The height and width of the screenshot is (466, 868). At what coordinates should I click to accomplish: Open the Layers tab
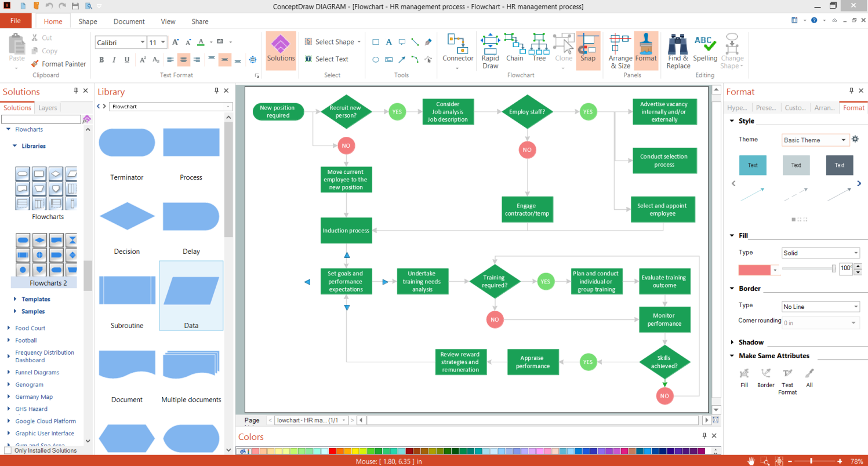coord(48,108)
